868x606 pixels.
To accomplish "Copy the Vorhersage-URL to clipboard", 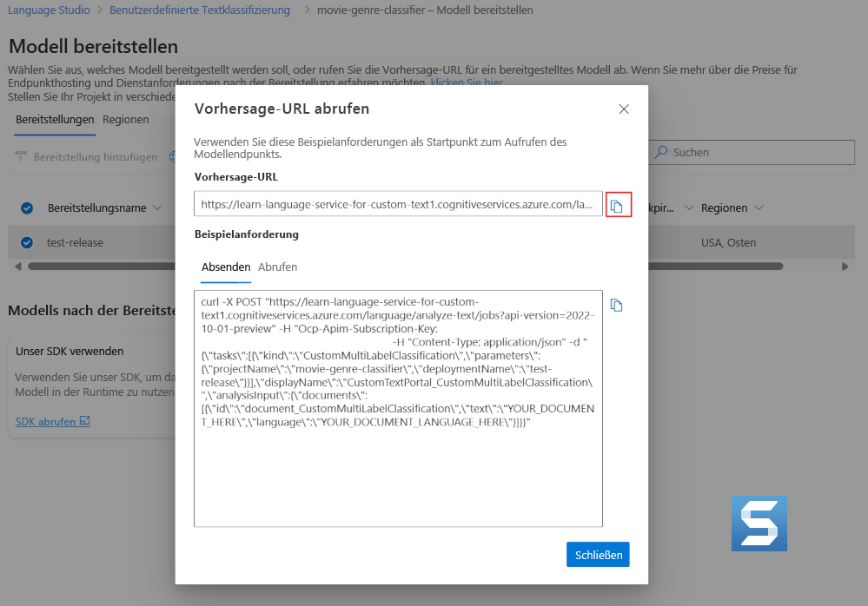I will click(x=618, y=205).
